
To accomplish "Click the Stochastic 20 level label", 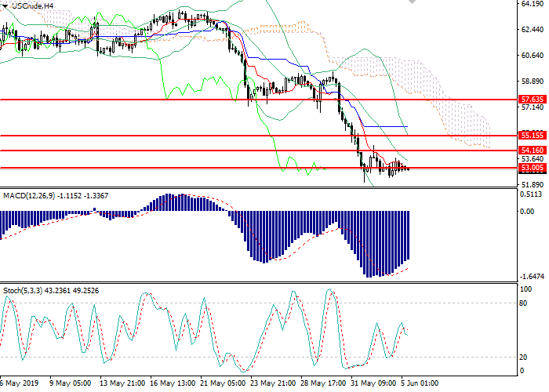I will pos(524,358).
